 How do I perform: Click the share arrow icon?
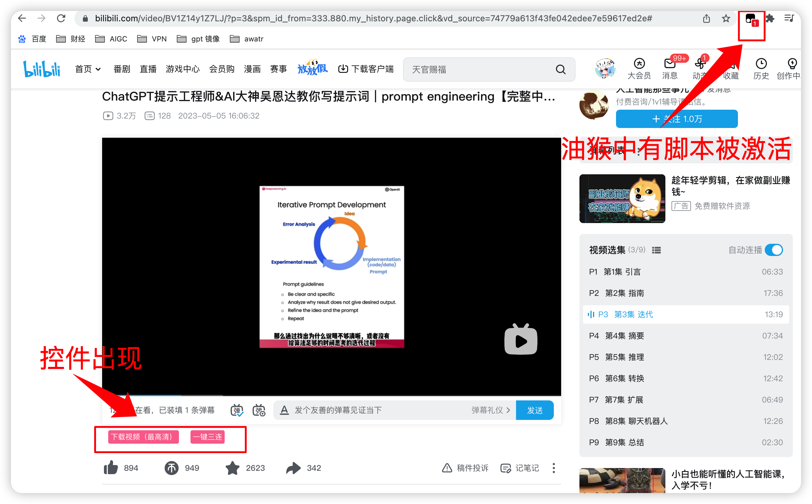(x=293, y=468)
